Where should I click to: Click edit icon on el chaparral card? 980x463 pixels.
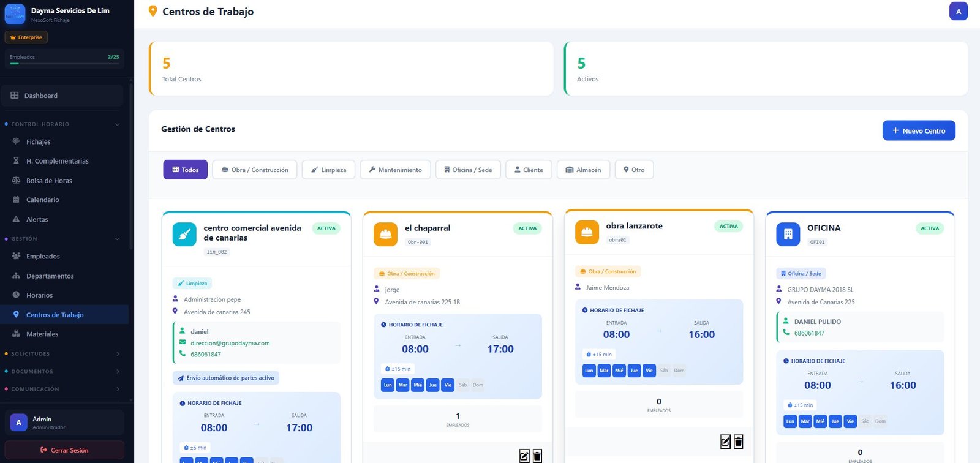[x=524, y=456]
